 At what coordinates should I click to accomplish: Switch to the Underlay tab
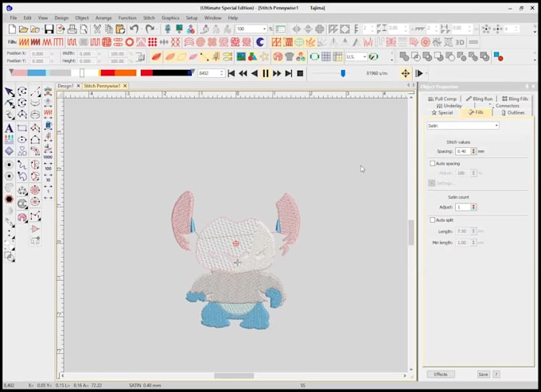click(450, 106)
